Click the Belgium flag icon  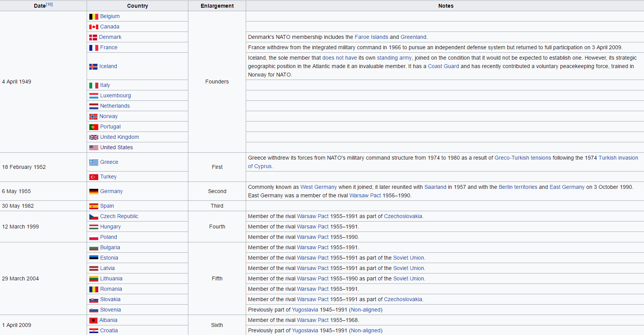[x=94, y=17]
